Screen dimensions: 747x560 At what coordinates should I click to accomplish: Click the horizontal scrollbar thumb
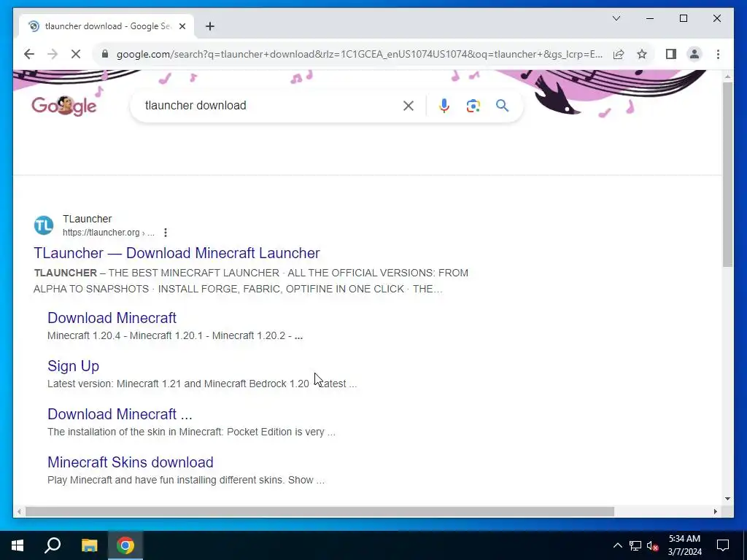320,511
